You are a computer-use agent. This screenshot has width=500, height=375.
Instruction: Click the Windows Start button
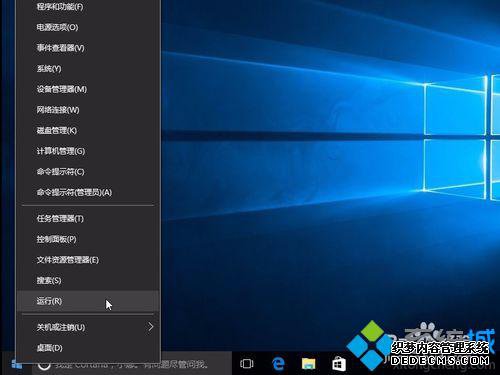point(16,364)
